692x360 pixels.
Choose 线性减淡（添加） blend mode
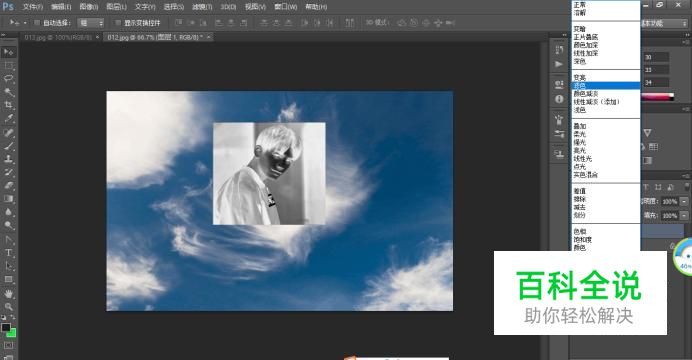point(606,102)
